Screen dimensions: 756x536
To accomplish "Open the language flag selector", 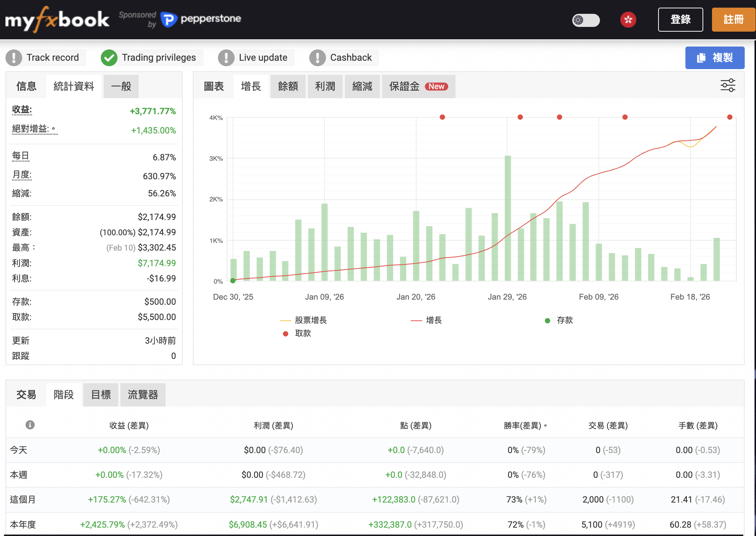I will pos(628,20).
